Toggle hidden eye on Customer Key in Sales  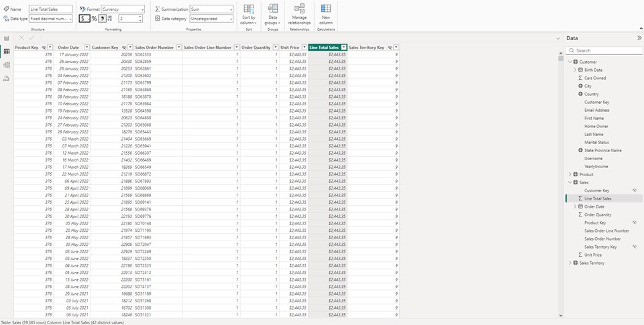pos(633,190)
